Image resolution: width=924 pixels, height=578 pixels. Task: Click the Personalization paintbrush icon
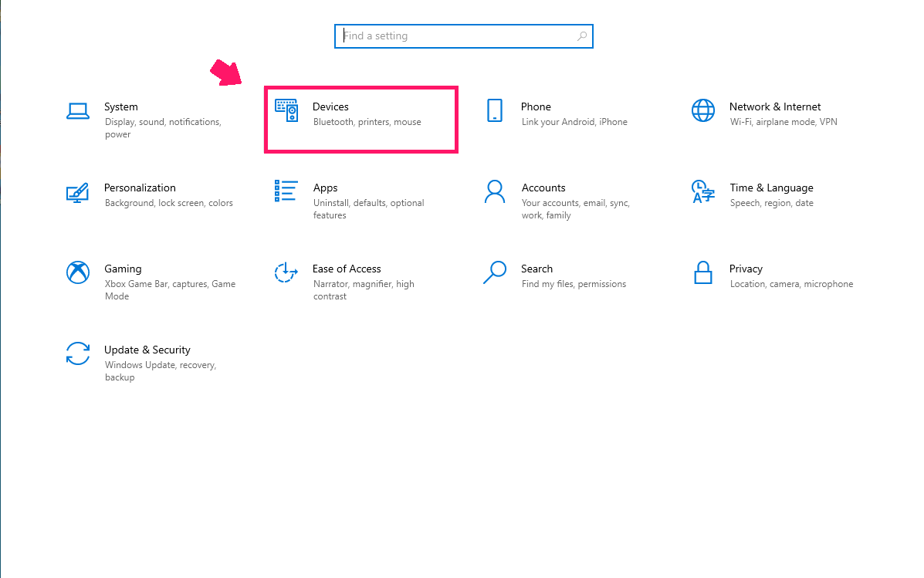(x=78, y=192)
